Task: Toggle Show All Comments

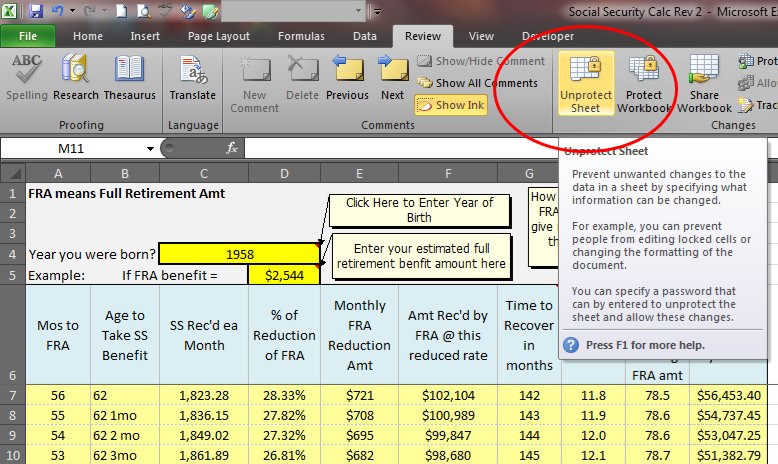Action: [477, 83]
